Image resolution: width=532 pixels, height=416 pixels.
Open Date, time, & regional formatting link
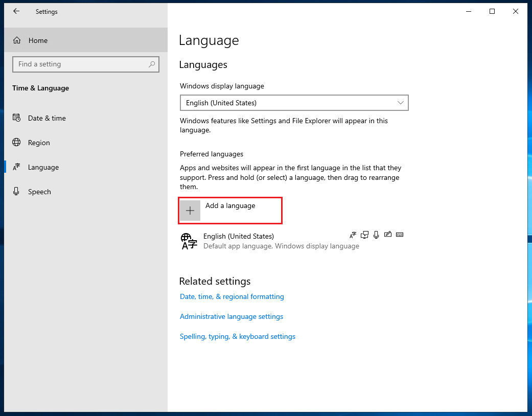232,296
